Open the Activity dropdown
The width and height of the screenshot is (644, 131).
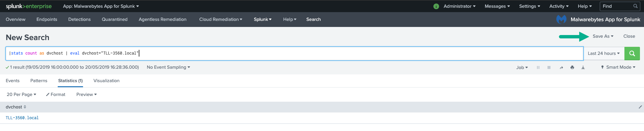click(559, 6)
